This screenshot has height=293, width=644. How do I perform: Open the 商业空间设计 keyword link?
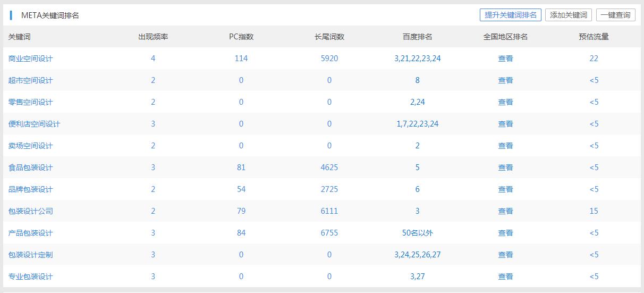(x=31, y=58)
